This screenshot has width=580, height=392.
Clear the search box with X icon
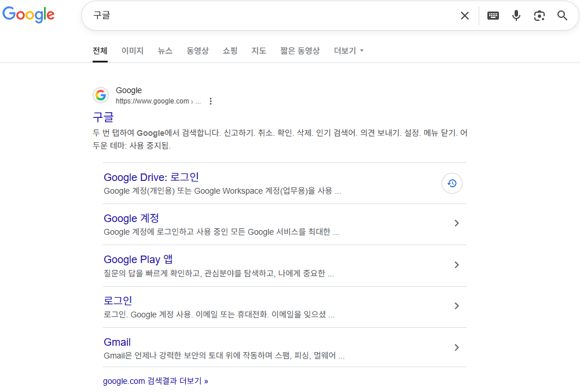tap(465, 16)
